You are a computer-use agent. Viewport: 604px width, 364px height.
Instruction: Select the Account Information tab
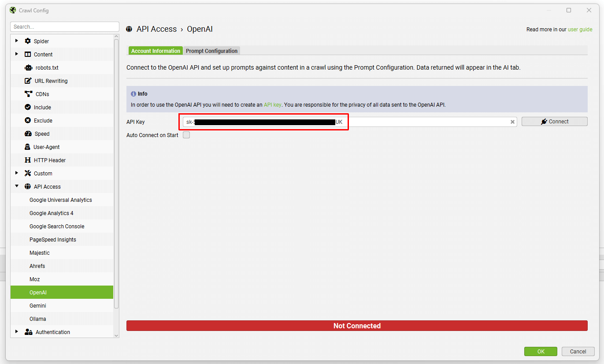click(x=156, y=51)
